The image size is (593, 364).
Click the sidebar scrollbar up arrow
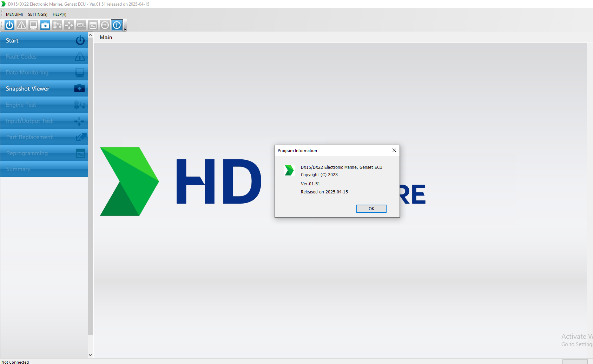coord(91,35)
